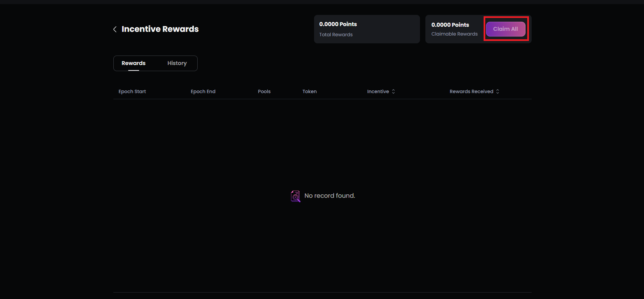644x299 pixels.
Task: Click the Rewards Received sort arrows
Action: pyautogui.click(x=497, y=91)
